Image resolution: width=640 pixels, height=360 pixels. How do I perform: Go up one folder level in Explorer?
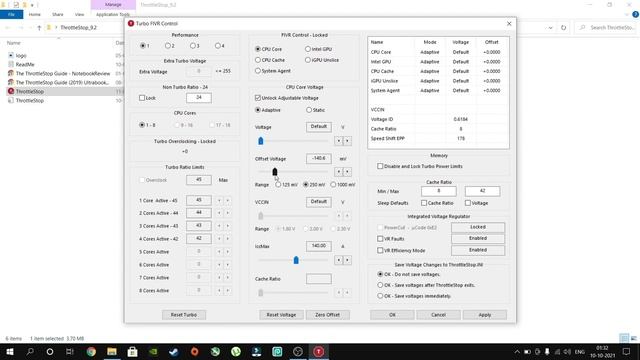click(39, 27)
